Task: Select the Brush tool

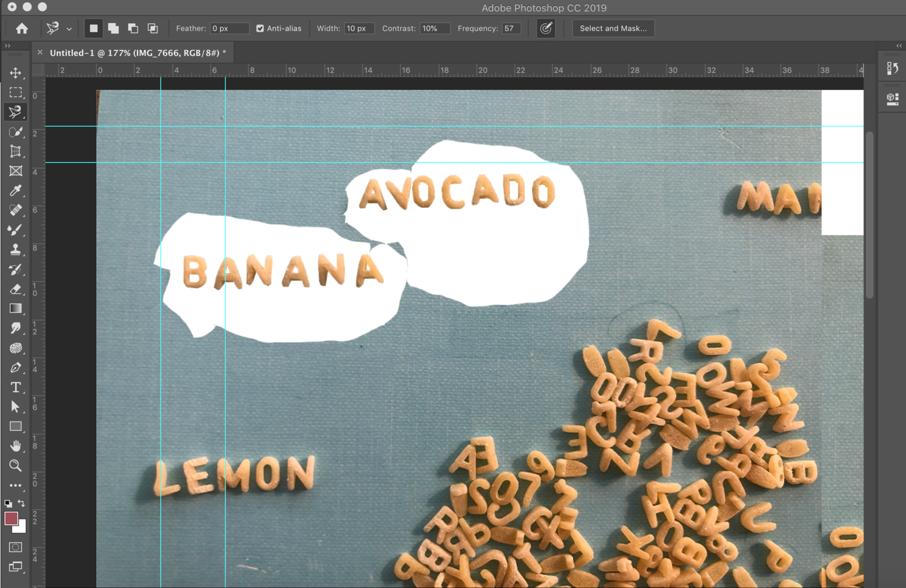Action: pos(16,230)
